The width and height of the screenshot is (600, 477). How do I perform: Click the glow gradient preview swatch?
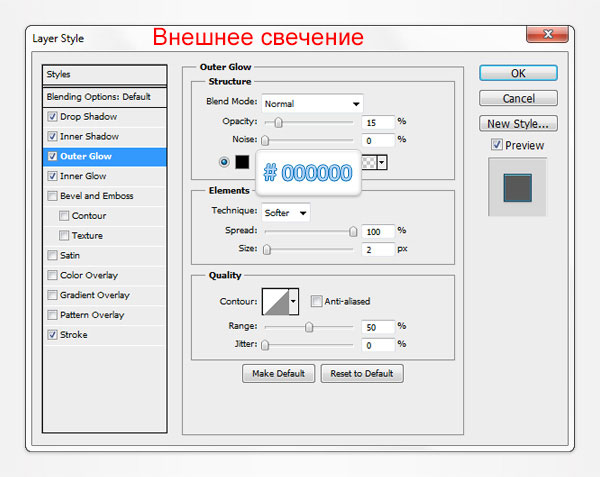(x=369, y=162)
